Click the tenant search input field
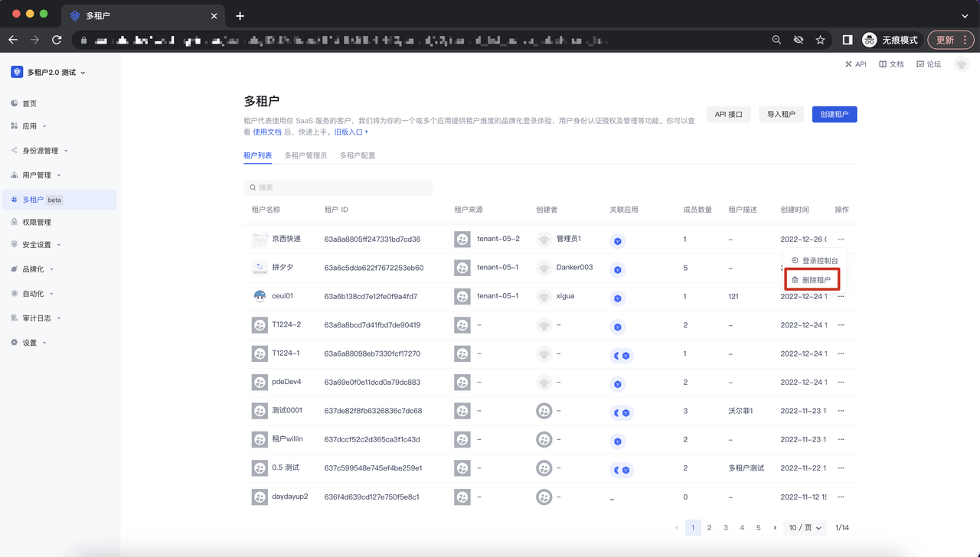This screenshot has width=980, height=557. pyautogui.click(x=338, y=187)
